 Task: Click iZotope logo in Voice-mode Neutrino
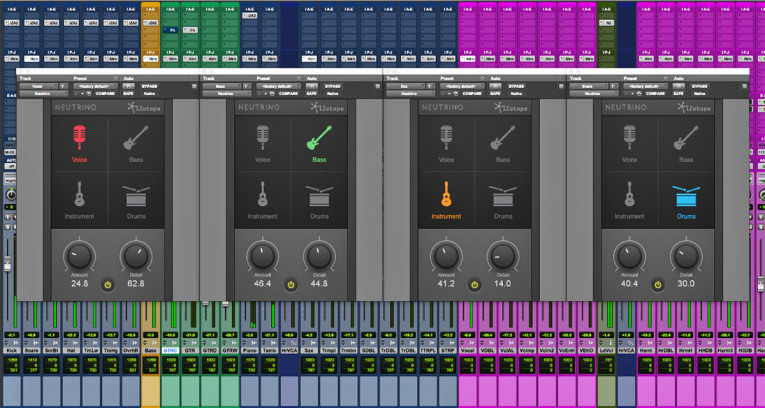(x=143, y=107)
